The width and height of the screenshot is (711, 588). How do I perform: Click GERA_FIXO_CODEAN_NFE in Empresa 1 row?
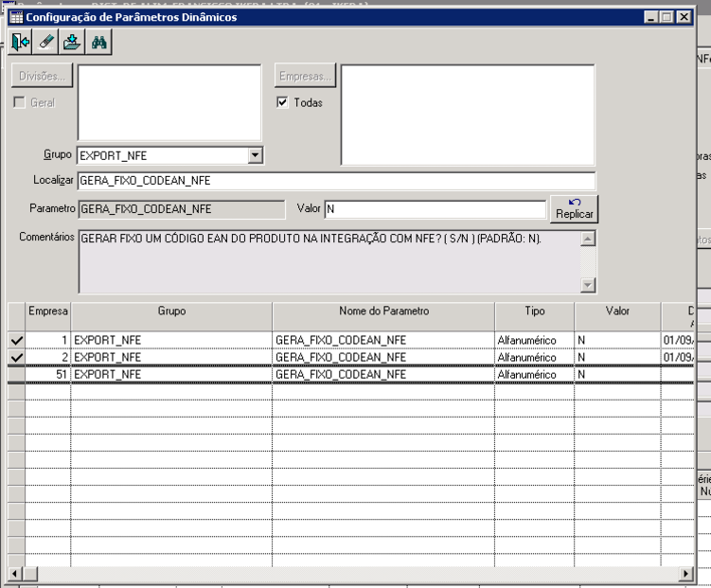[383, 340]
